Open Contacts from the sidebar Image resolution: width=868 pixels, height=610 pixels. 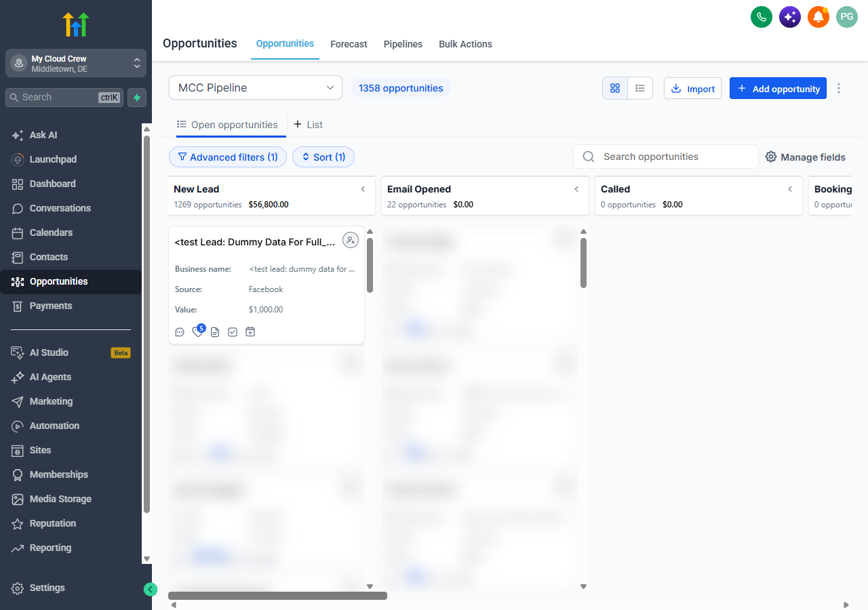click(71, 257)
